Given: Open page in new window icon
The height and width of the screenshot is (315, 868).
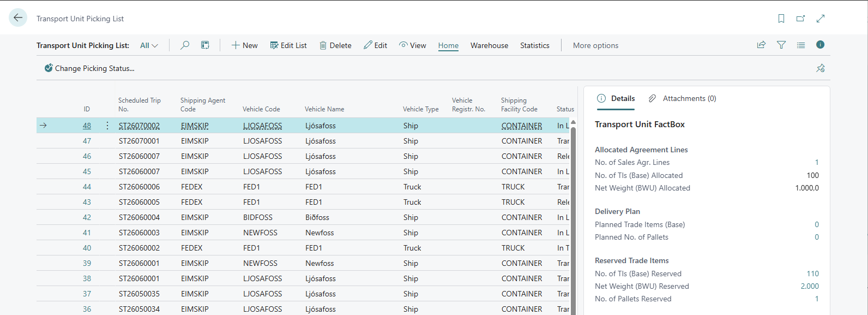Looking at the screenshot, I should [800, 19].
